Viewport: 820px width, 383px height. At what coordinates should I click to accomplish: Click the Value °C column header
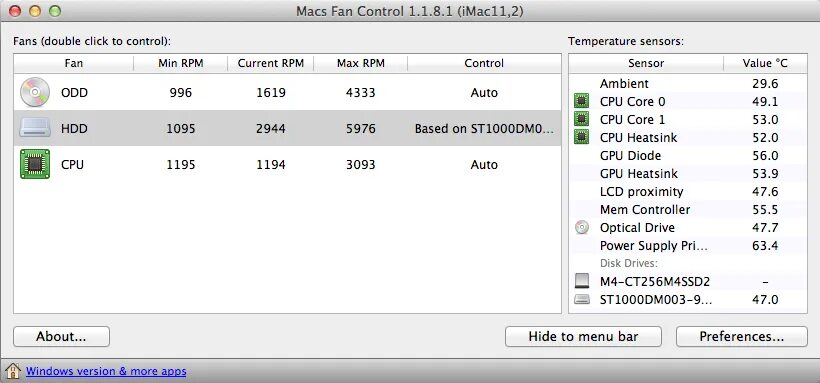click(765, 63)
